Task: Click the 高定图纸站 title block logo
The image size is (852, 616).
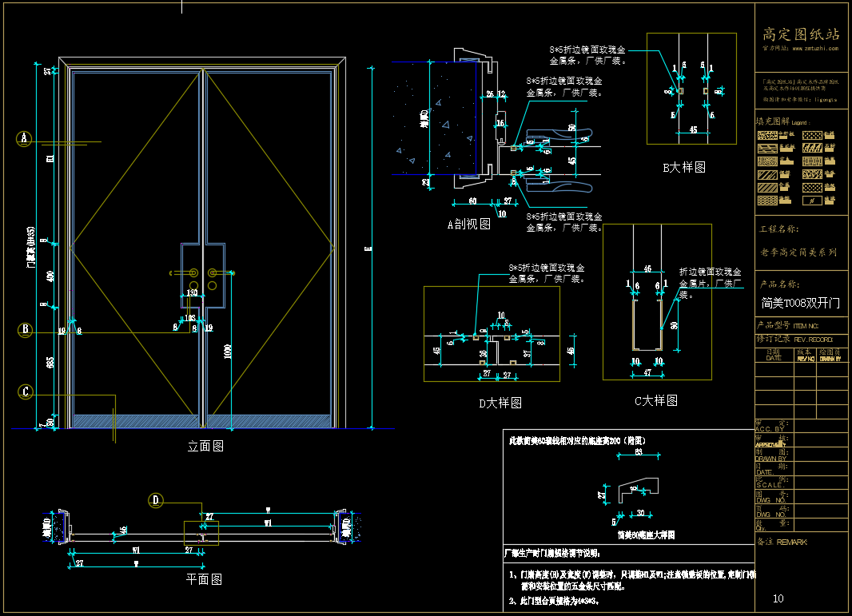Action: point(801,34)
